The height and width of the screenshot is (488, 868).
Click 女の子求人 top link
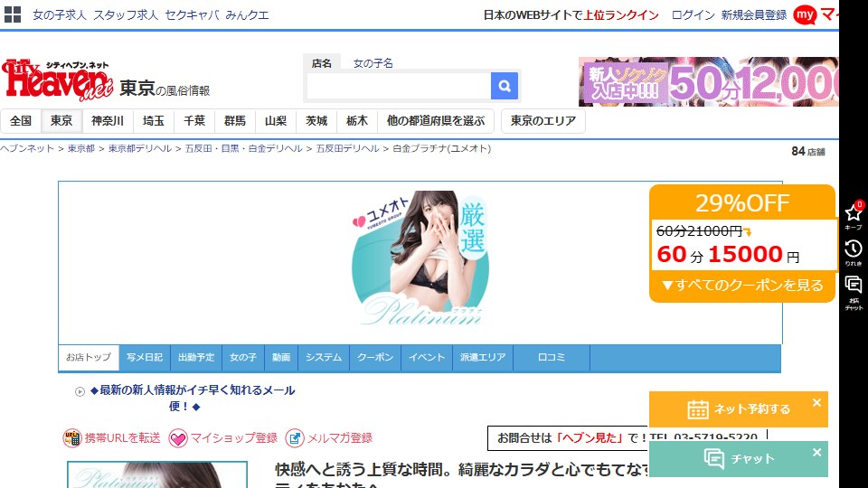(x=60, y=15)
